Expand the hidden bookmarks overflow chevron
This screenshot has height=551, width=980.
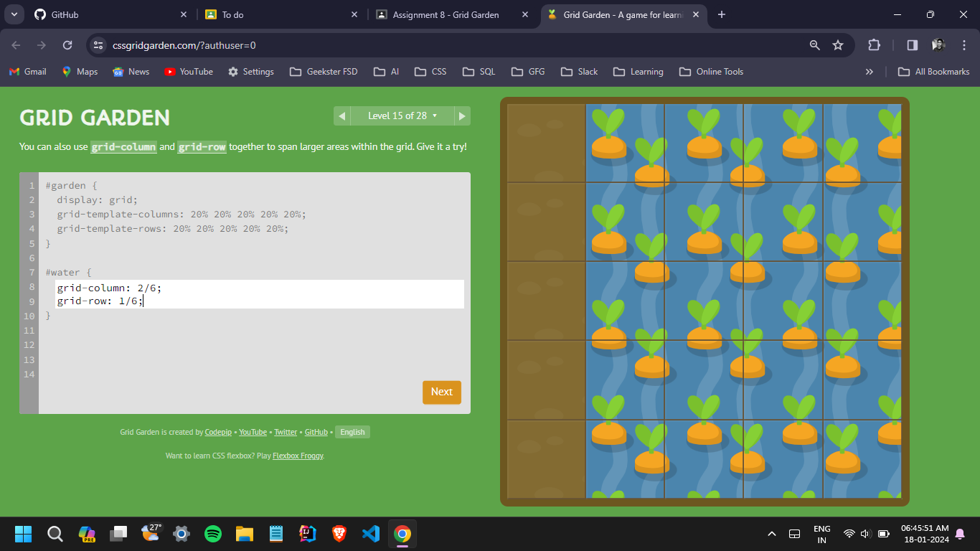tap(870, 72)
